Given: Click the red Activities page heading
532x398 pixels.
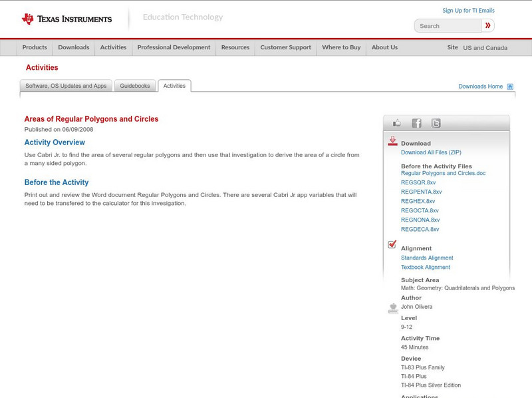Looking at the screenshot, I should point(42,68).
